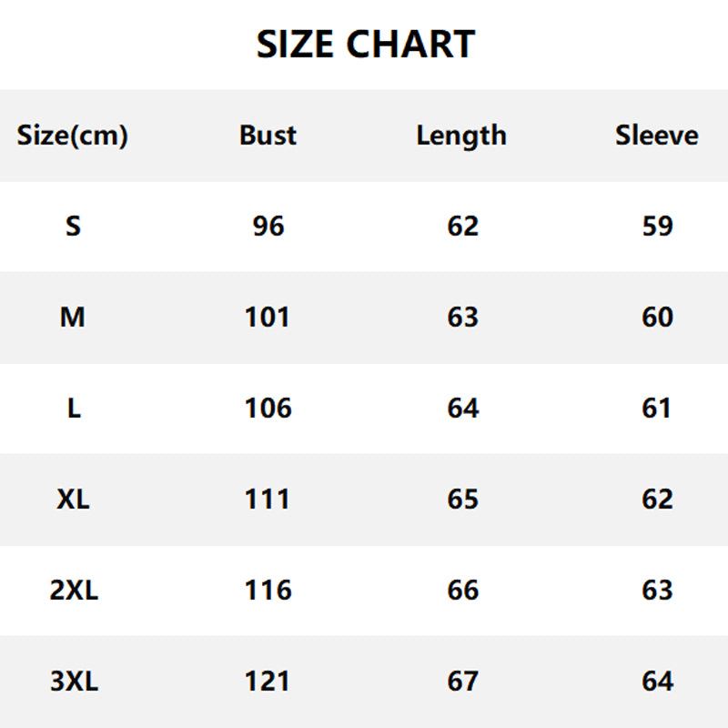
Task: Click the Sleeve column header
Action: pyautogui.click(x=657, y=136)
